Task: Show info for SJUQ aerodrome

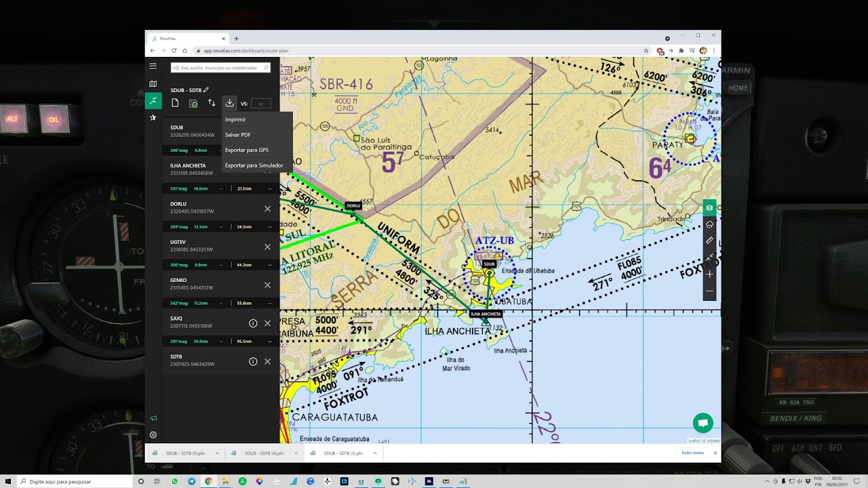Action: [x=253, y=323]
